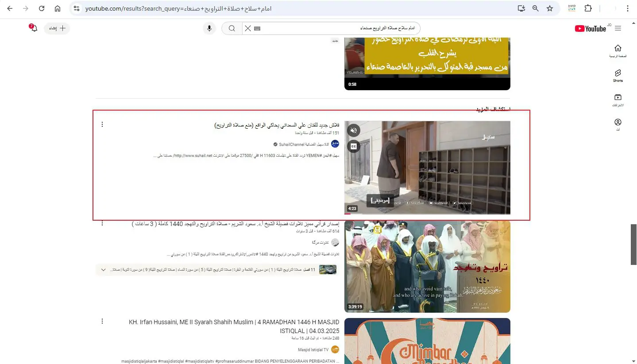Click '614 ألف مشاهدة' view count text
This screenshot has height=364, width=637.
(x=328, y=231)
